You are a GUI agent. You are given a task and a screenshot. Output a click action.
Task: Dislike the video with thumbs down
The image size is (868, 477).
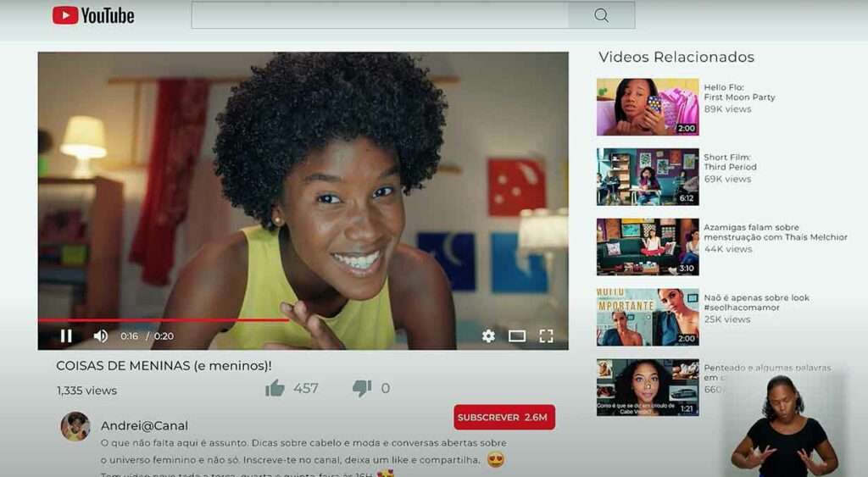click(362, 388)
